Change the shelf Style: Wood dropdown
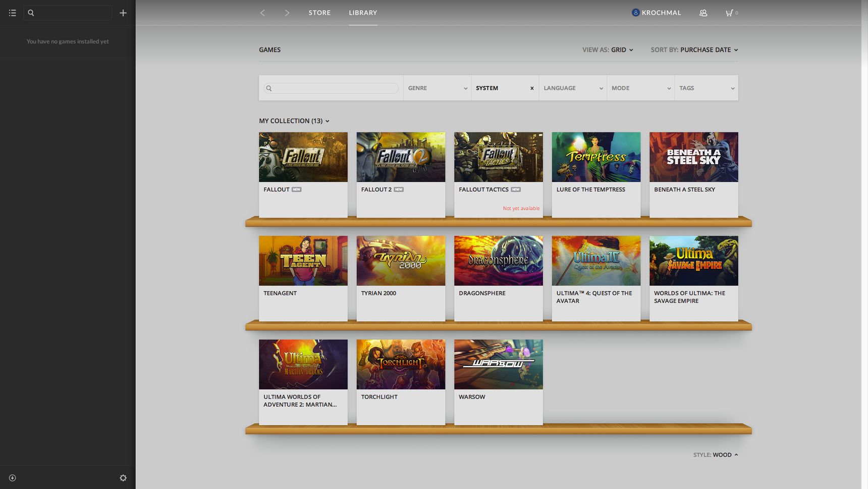The width and height of the screenshot is (868, 489). click(x=716, y=455)
